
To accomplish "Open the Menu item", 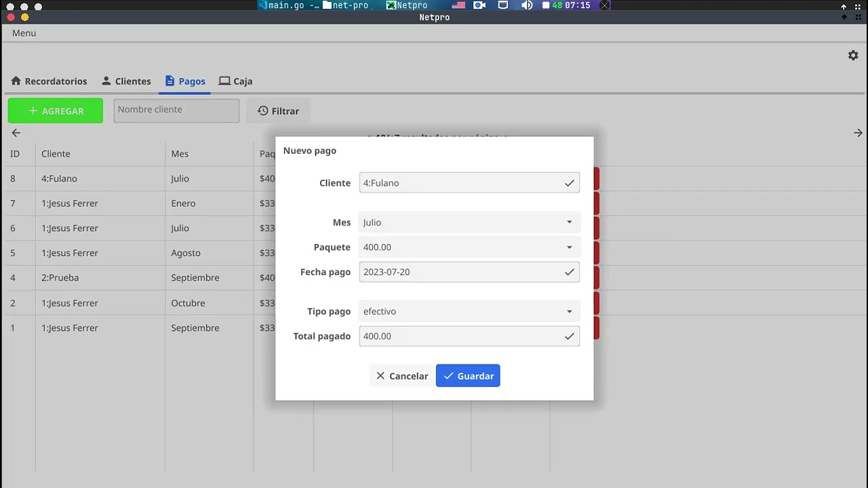I will (x=24, y=33).
